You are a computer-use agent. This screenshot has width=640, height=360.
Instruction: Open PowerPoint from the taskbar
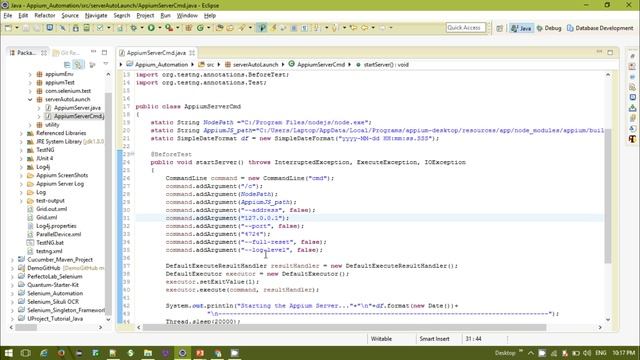(200, 353)
